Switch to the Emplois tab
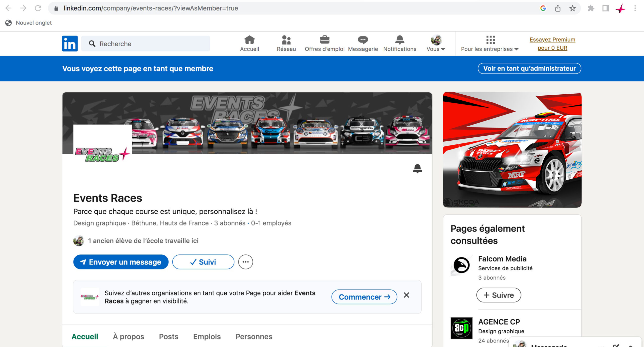644x347 pixels. [207, 336]
